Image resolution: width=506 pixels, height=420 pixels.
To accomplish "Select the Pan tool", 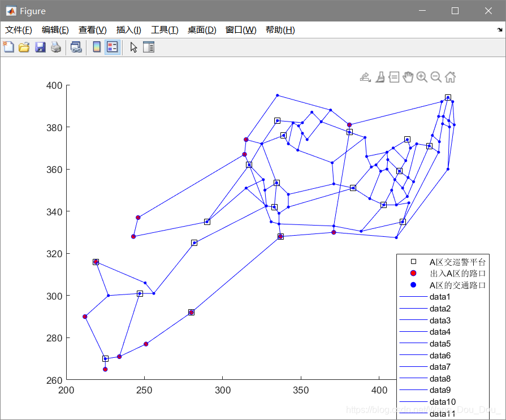I will (408, 77).
